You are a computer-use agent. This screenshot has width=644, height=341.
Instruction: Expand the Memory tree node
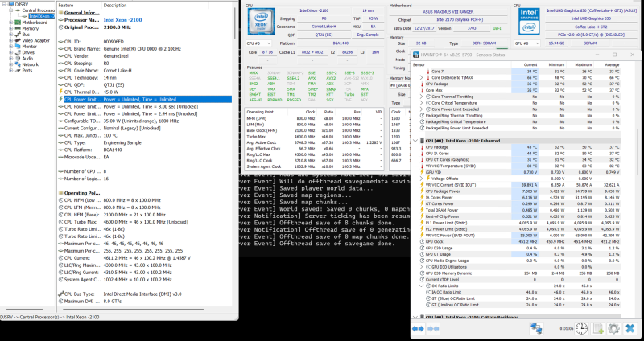[11, 29]
